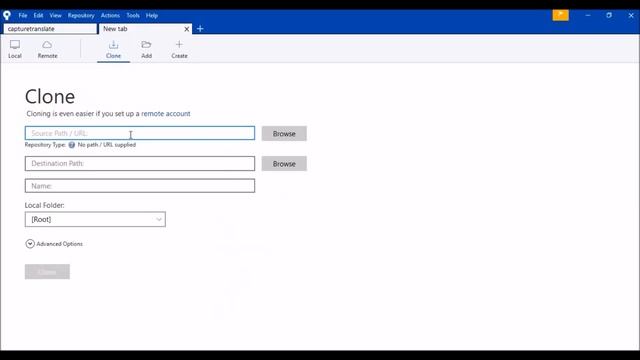Open the Repository menu
Viewport: 640px width, 360px height.
click(81, 16)
